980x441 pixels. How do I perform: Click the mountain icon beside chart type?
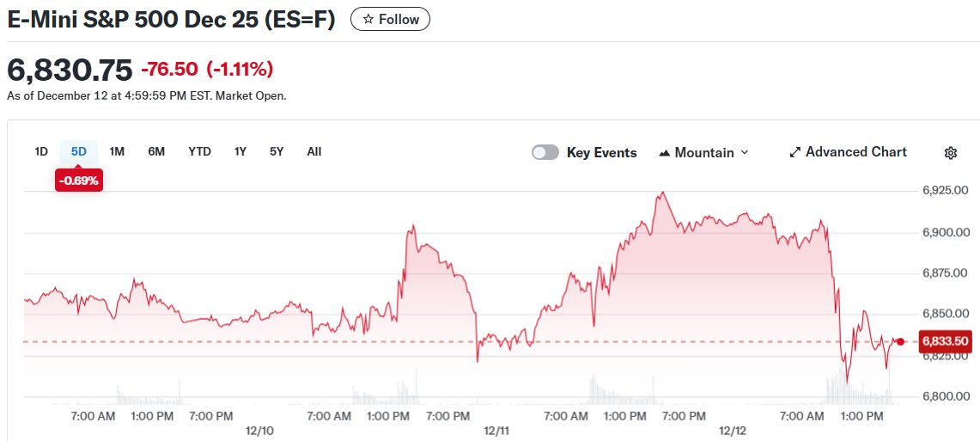tap(665, 153)
